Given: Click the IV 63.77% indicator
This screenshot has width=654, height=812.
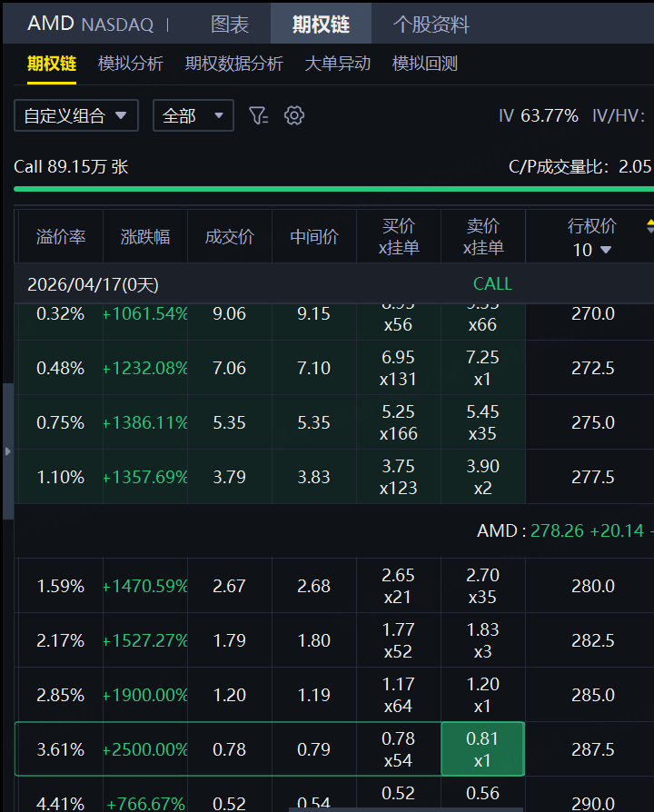Looking at the screenshot, I should 538,115.
